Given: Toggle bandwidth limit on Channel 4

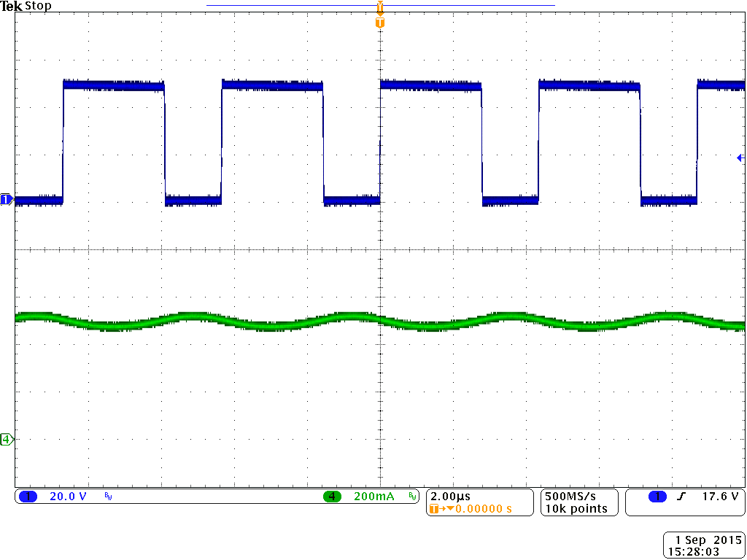Looking at the screenshot, I should click(x=412, y=496).
